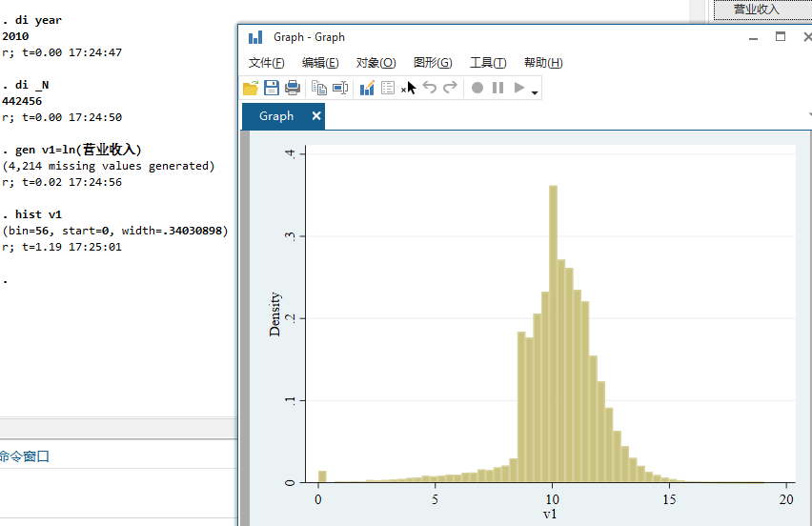Open the 帮助(H) menu
Image resolution: width=812 pixels, height=526 pixels.
click(543, 63)
